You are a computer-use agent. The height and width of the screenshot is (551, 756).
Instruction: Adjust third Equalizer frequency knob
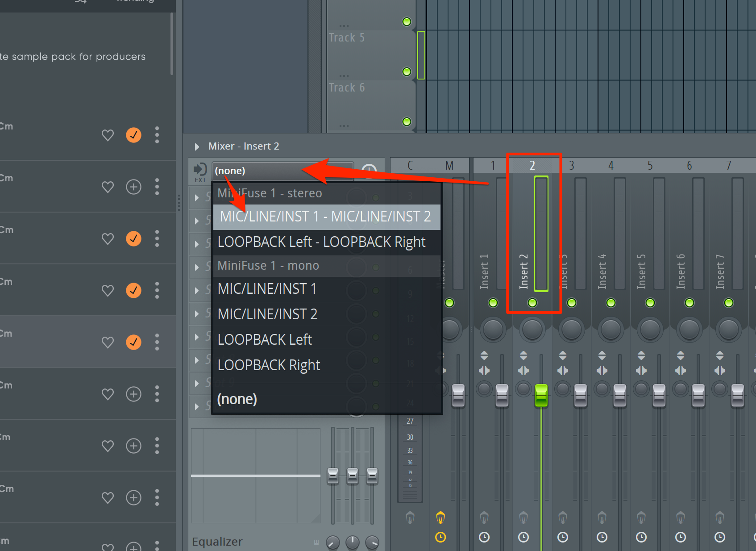(372, 543)
